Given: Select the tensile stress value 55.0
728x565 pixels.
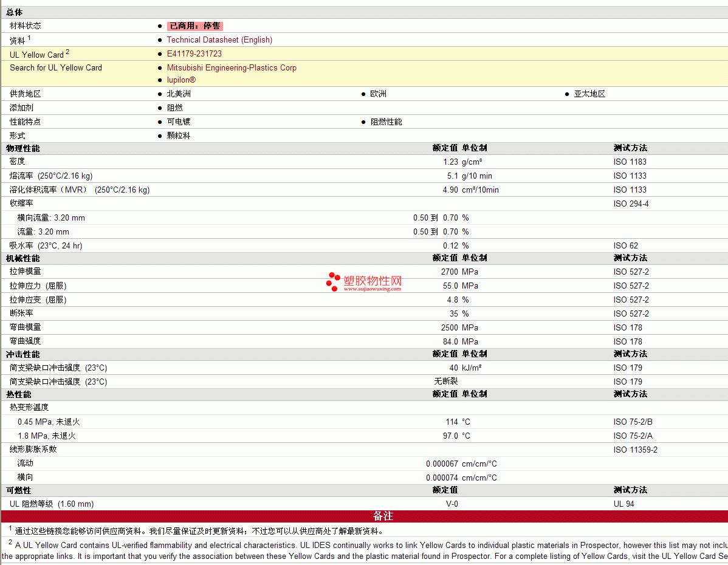Looking at the screenshot, I should 450,286.
